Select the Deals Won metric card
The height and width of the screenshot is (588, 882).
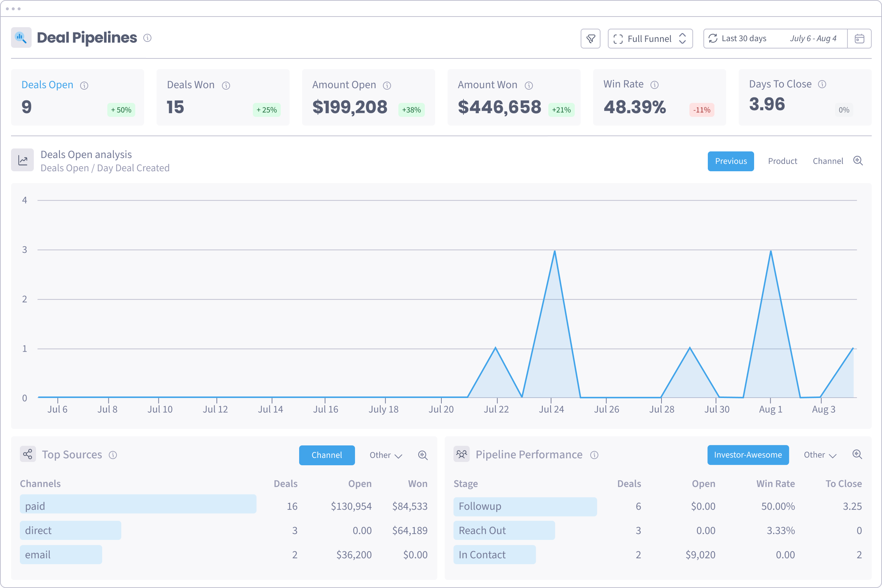point(223,97)
